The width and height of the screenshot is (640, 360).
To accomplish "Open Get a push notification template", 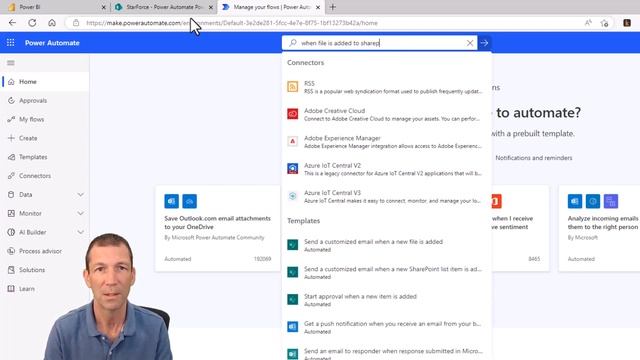I will (x=386, y=327).
